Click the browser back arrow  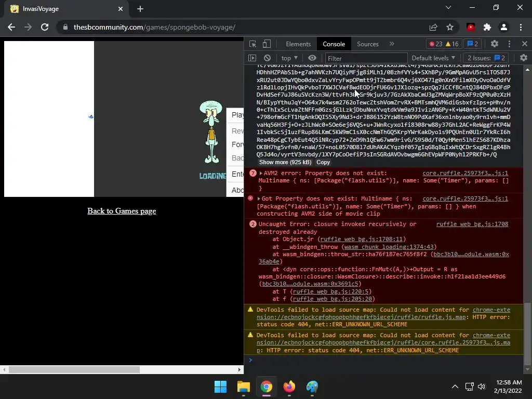coord(11,27)
